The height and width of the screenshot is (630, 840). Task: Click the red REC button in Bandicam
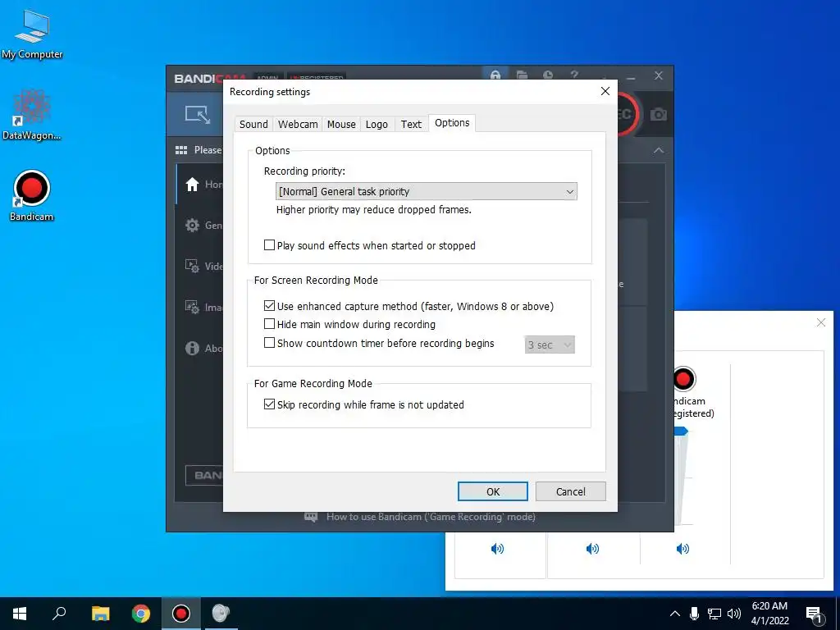(628, 114)
